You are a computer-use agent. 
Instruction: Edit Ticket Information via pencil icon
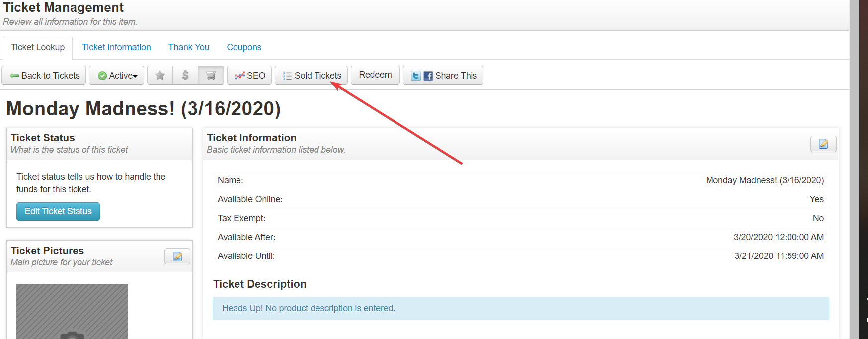point(823,144)
